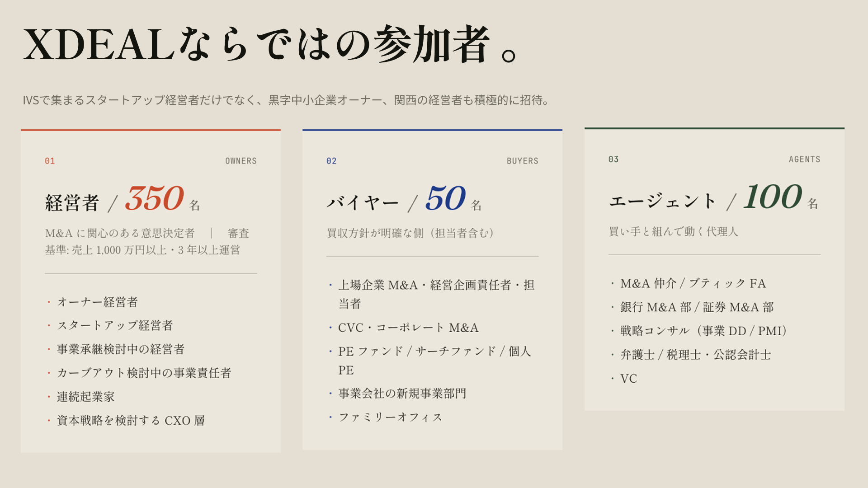This screenshot has width=868, height=488.
Task: Click the list item 'VC'
Action: [x=628, y=379]
